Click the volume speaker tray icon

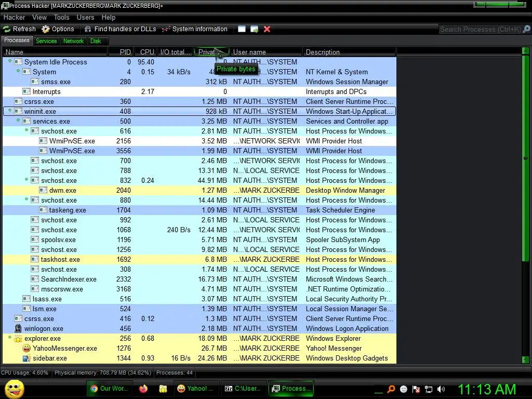[x=441, y=389]
